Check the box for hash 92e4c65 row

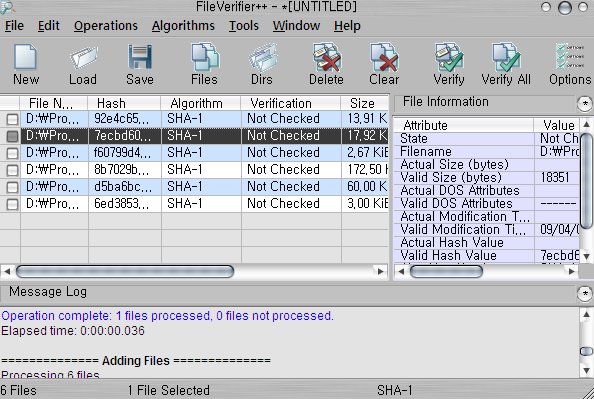tap(12, 119)
